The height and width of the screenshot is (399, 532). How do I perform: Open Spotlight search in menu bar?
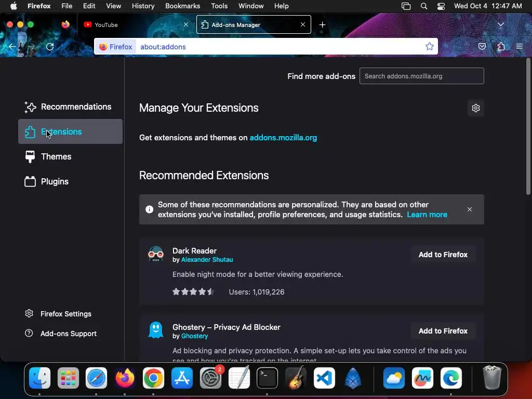[x=424, y=6]
